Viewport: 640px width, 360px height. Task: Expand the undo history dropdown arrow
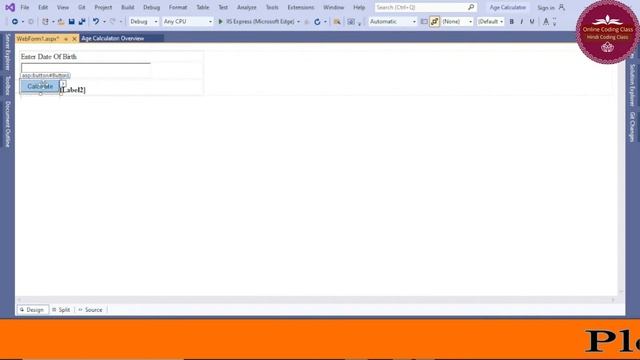point(104,22)
